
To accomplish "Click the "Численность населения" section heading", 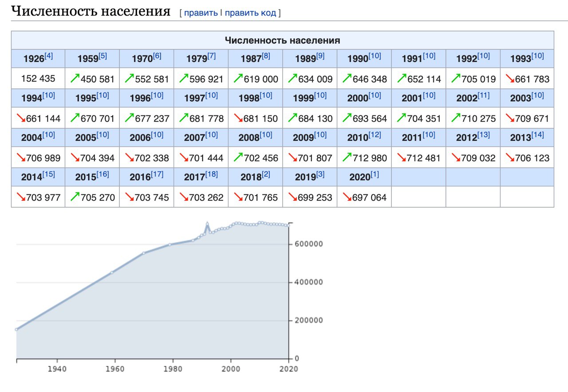I will pos(90,11).
